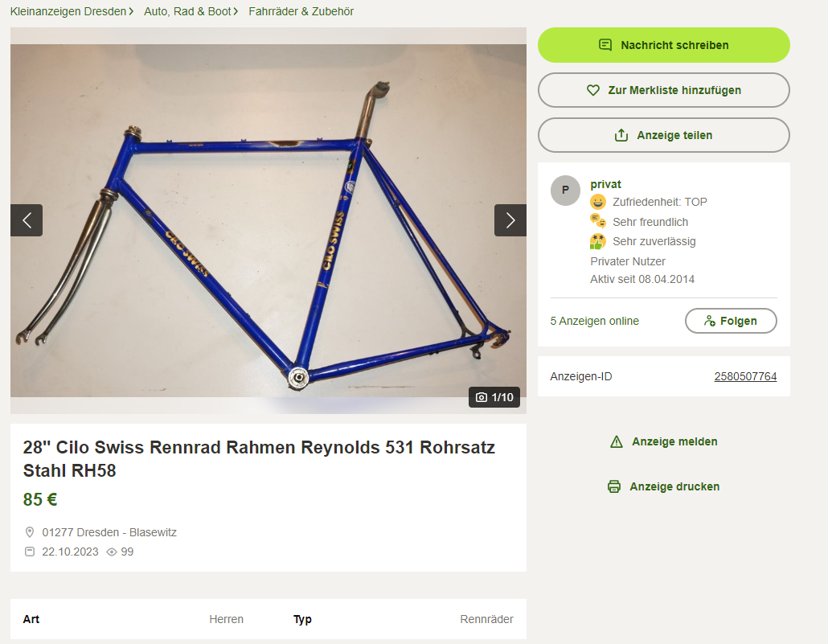The image size is (828, 644).
Task: Click the message icon in Nachricht schreiben
Action: pos(605,45)
